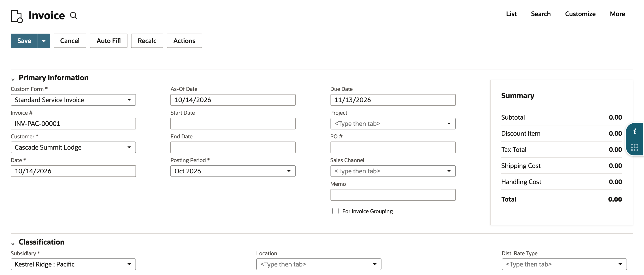Open the Subsidiary dropdown
The height and width of the screenshot is (275, 644).
point(73,264)
